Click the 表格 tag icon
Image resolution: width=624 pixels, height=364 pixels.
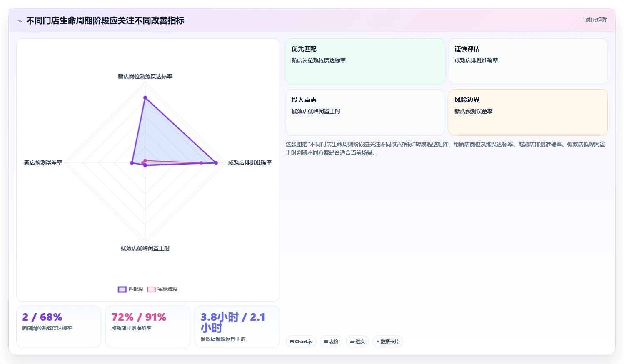326,342
